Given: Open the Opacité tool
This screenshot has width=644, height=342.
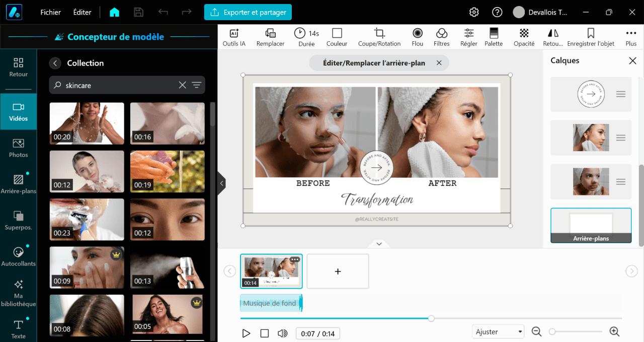Looking at the screenshot, I should coord(524,37).
